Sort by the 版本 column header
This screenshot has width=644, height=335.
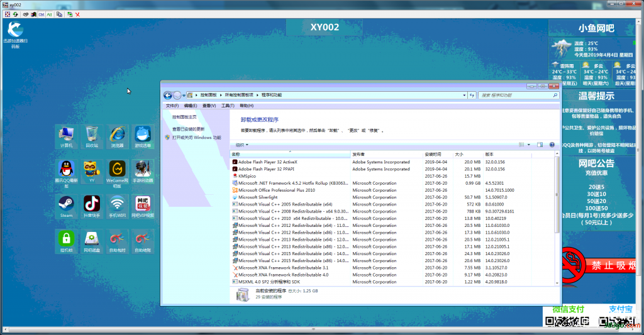pyautogui.click(x=508, y=155)
